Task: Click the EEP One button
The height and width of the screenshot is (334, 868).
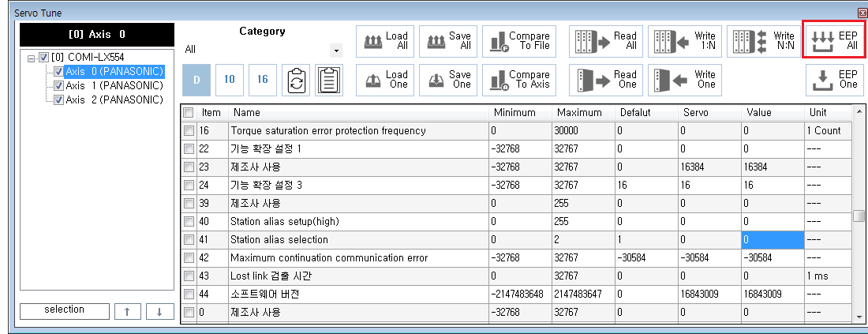Action: coord(834,79)
